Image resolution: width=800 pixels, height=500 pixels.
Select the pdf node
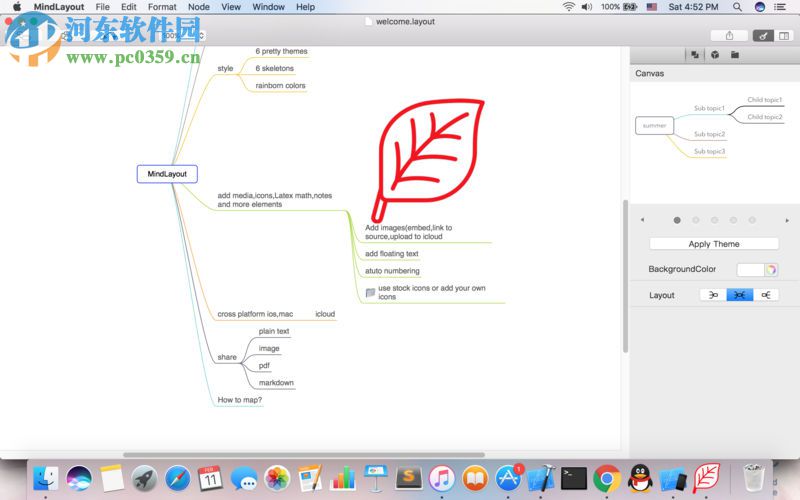[x=264, y=366]
